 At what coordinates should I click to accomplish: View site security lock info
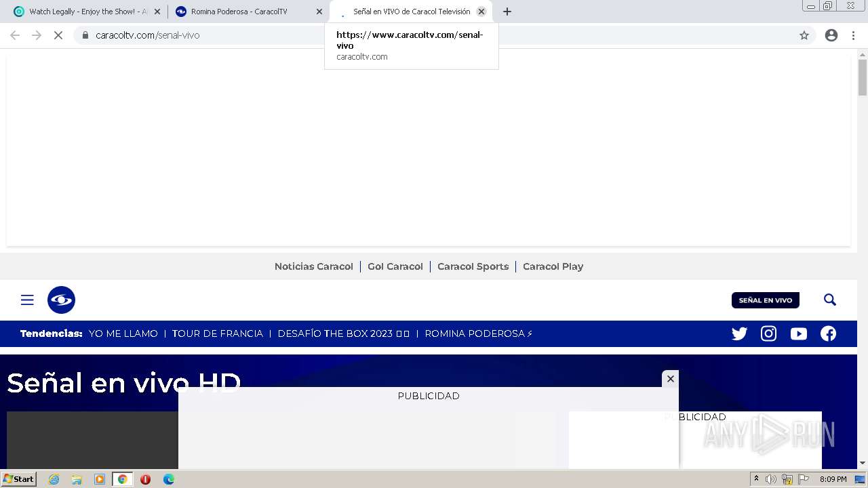[x=85, y=35]
